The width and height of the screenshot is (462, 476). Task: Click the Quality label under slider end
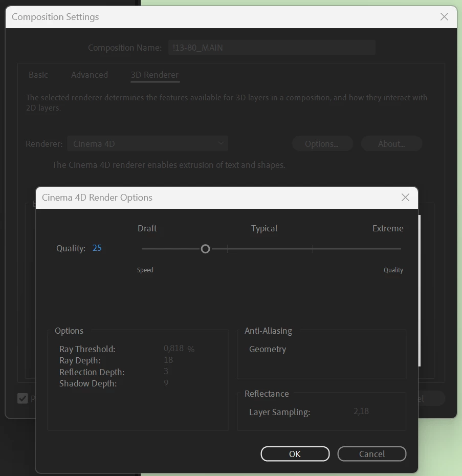pyautogui.click(x=393, y=270)
